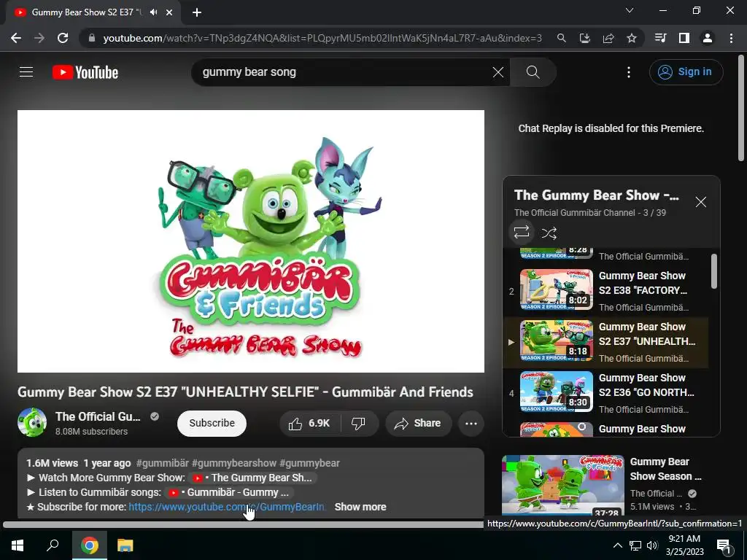Open a new tab

[x=197, y=12]
